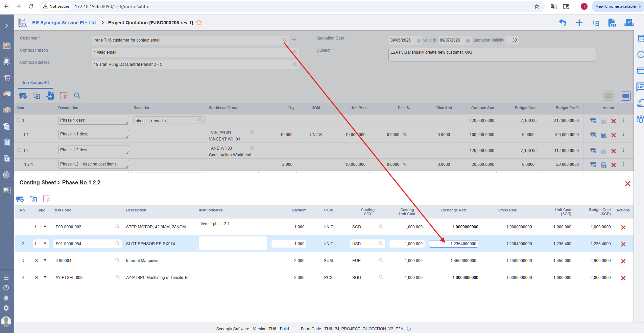Collapse item 1.2 in the Job Scope tree
Screen dimensions: 644x333
[19, 150]
